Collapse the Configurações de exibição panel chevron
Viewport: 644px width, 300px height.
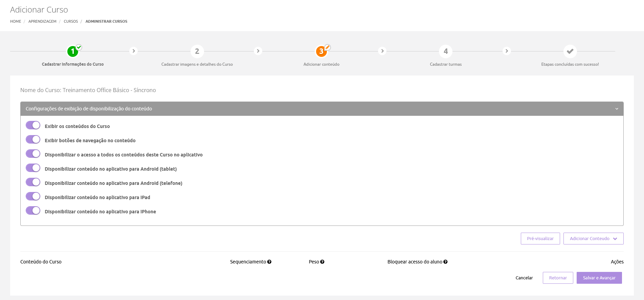click(617, 109)
